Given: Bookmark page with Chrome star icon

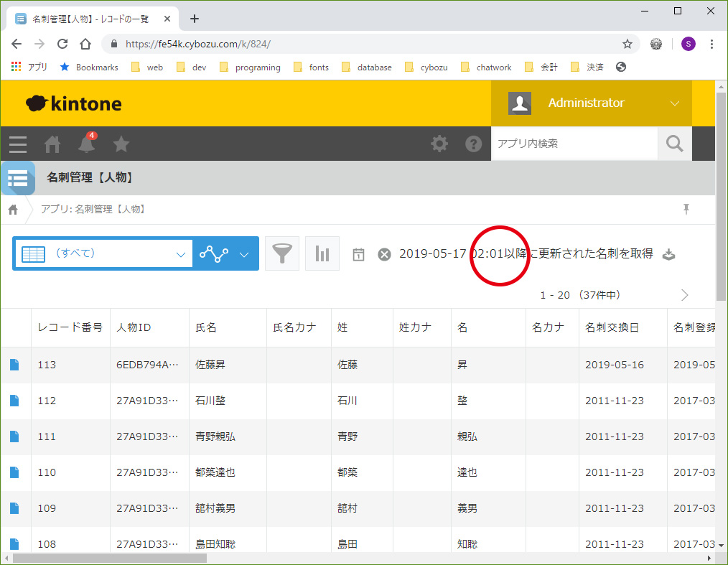Looking at the screenshot, I should coord(627,44).
